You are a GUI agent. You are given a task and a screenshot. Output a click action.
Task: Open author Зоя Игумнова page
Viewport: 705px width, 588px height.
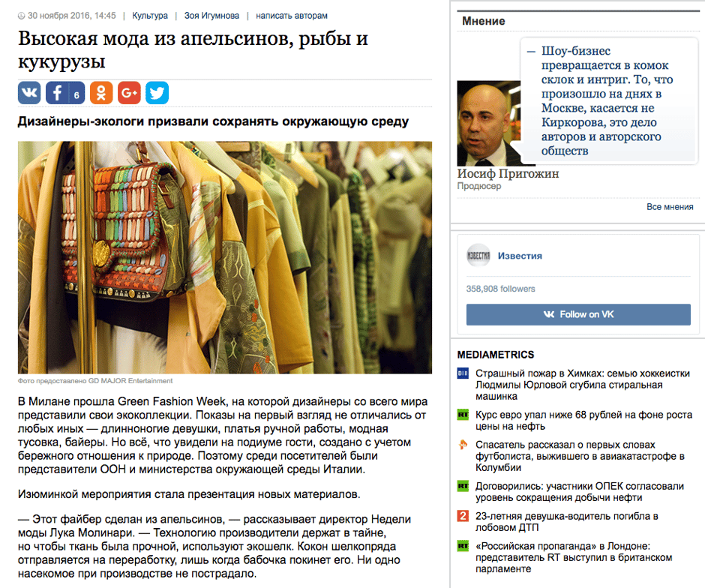(211, 16)
